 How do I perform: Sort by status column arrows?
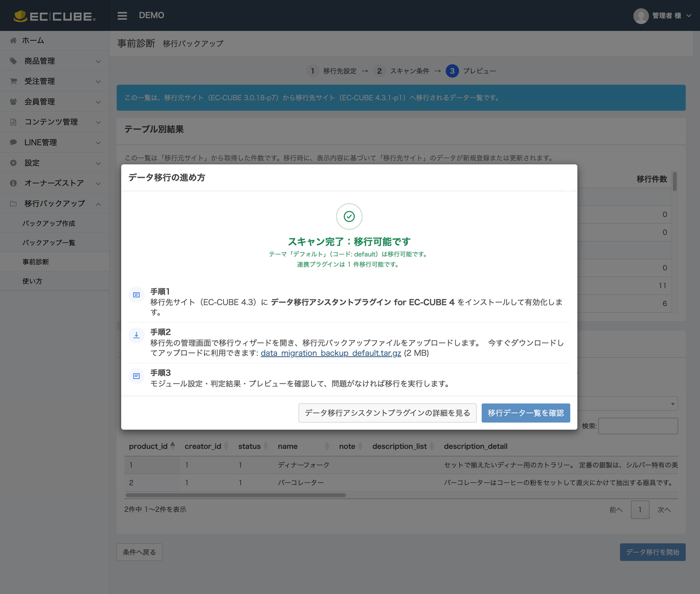[266, 446]
